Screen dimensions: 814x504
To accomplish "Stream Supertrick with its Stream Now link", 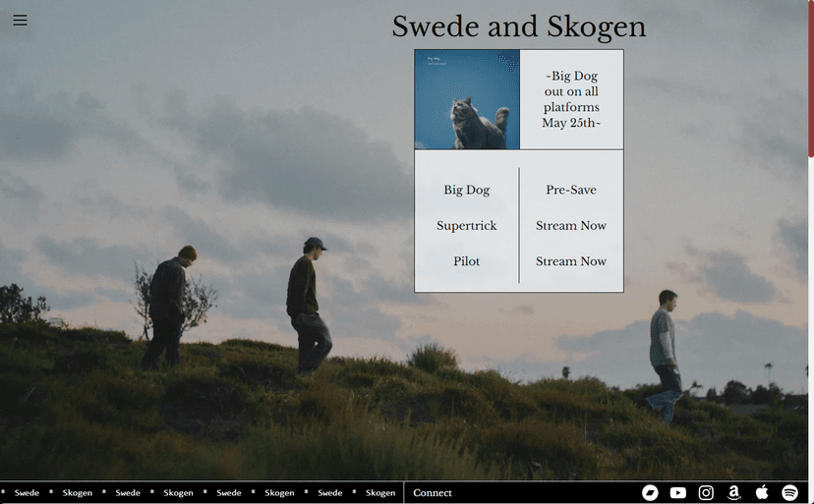I will coord(571,226).
